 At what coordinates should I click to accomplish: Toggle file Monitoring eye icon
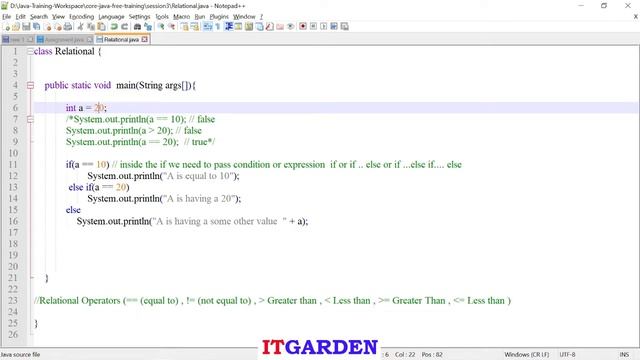pyautogui.click(x=290, y=27)
